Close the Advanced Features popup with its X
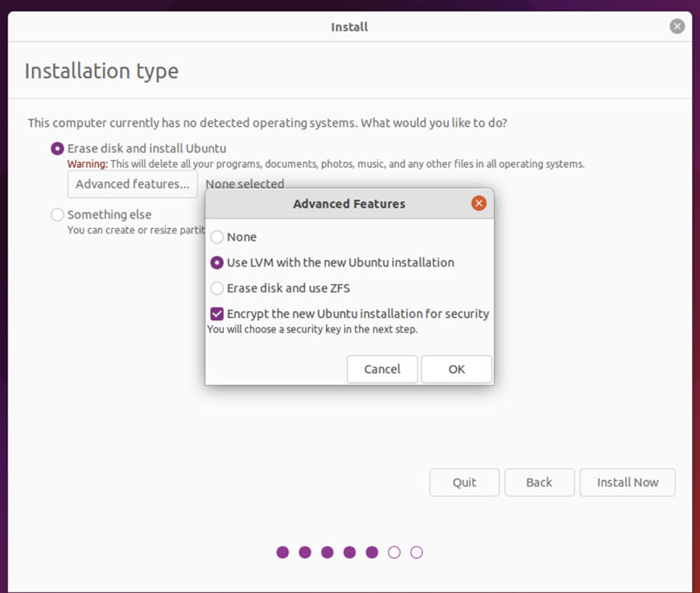The image size is (700, 593). point(478,202)
